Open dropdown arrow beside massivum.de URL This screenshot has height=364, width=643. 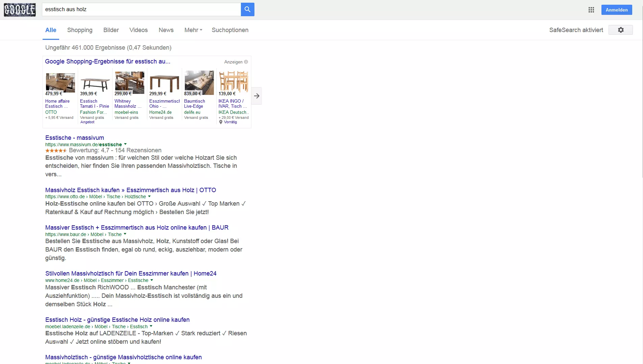[125, 144]
